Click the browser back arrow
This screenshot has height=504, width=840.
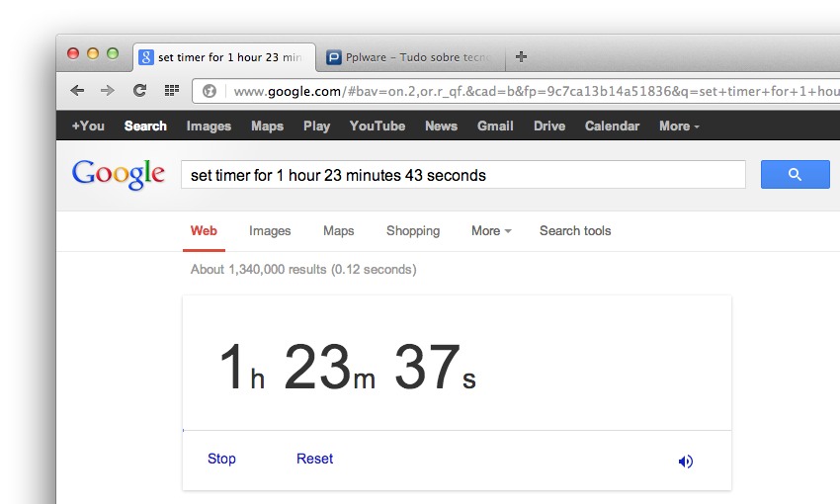pos(77,91)
